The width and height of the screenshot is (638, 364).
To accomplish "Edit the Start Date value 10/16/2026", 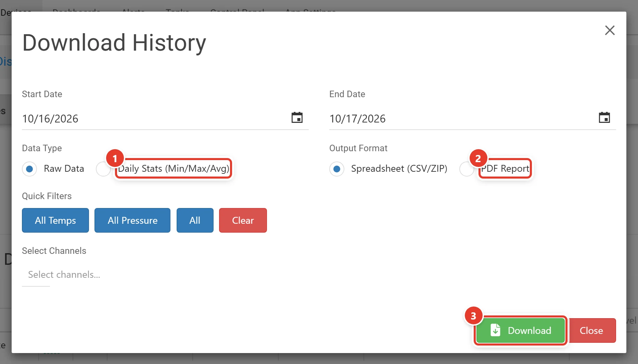I will coord(50,119).
